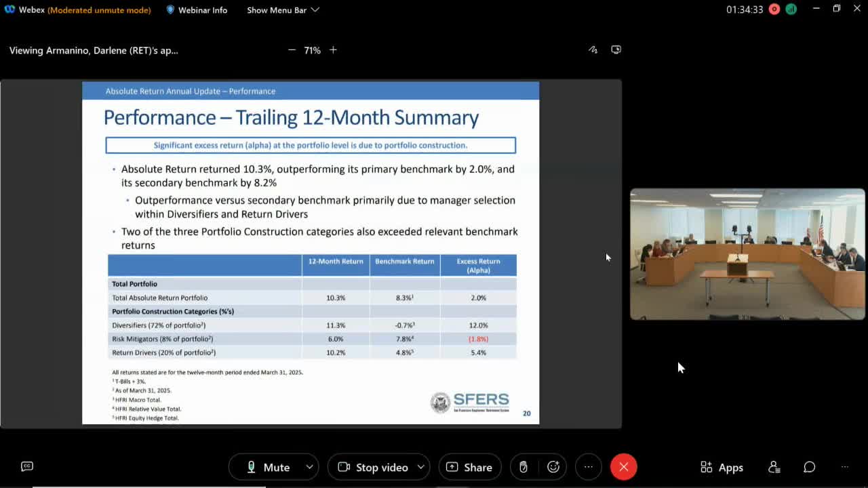Viewport: 868px width, 488px height.
Task: Click the shared screen control icon
Action: click(616, 49)
